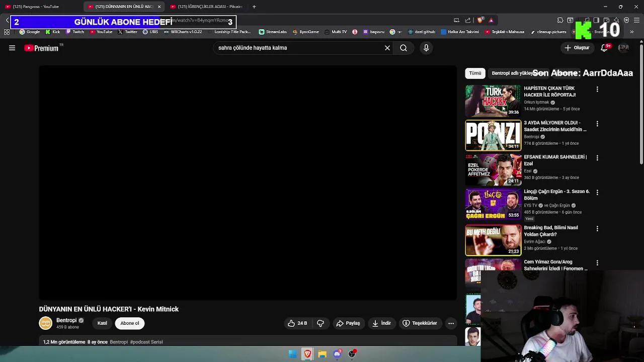
Task: Open HAPİSTEN ÇIKAN TÜRK HACKER video thumbnail
Action: (x=493, y=101)
